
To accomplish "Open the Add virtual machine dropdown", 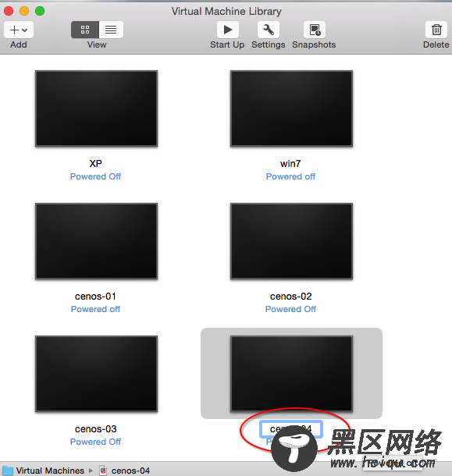I will (x=19, y=30).
